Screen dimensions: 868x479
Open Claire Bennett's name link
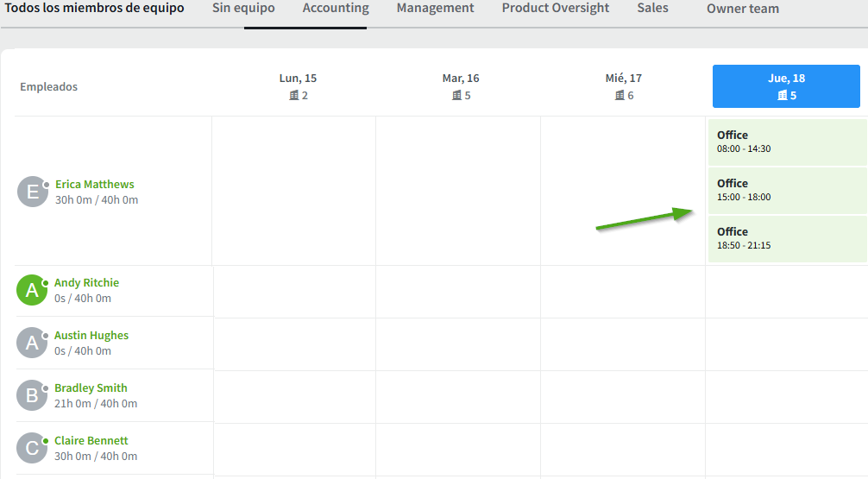tap(91, 440)
